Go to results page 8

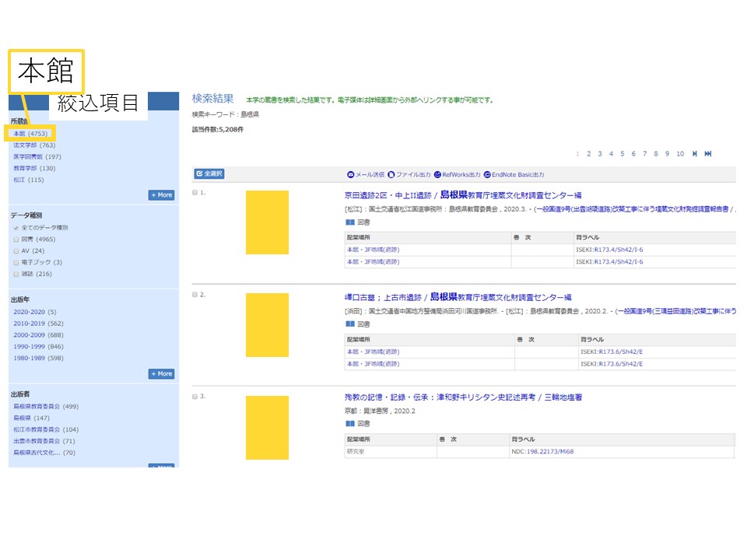656,154
